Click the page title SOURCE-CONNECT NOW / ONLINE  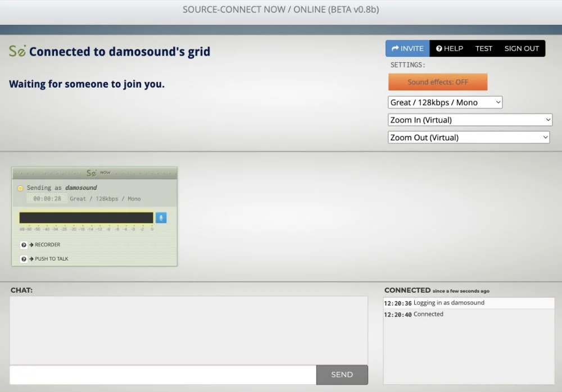(280, 10)
